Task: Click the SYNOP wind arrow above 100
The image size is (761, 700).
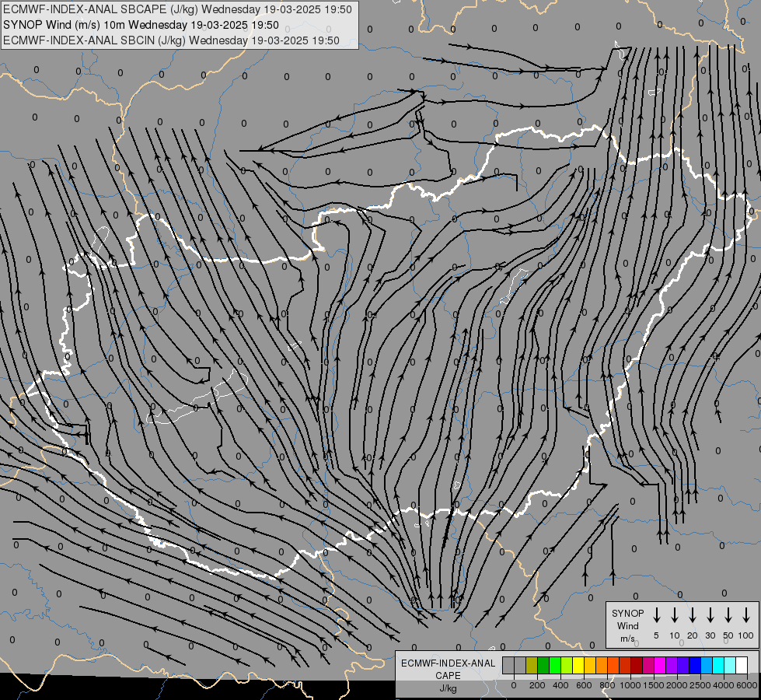Action: point(746,614)
